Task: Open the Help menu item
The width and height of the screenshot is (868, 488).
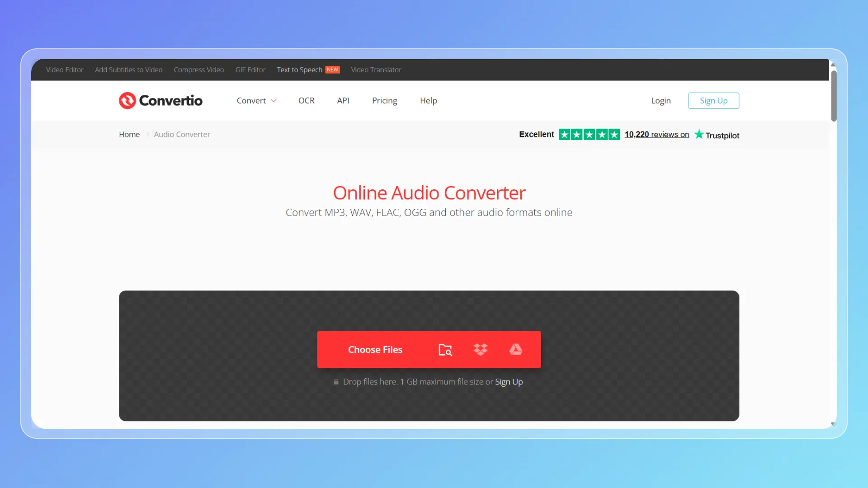Action: point(429,100)
